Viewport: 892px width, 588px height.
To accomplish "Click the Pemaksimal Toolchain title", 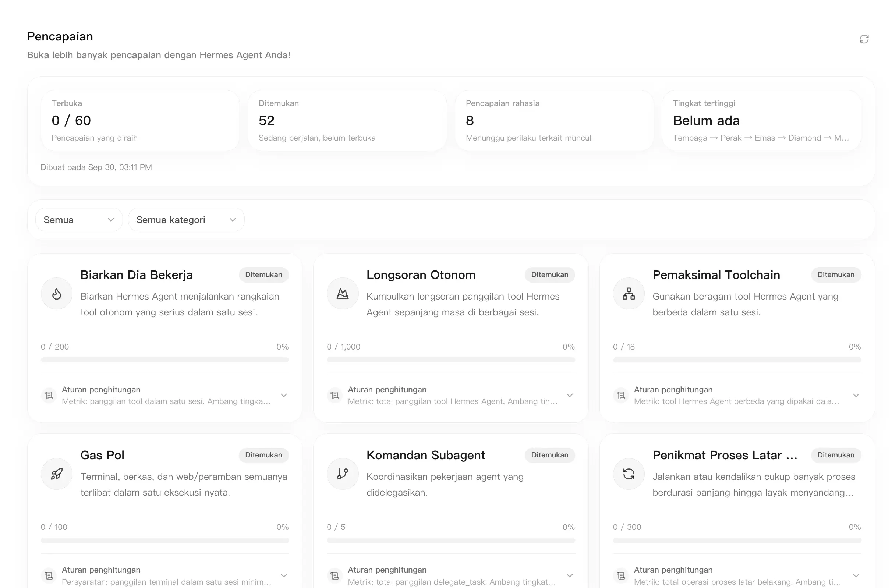I will click(x=716, y=274).
